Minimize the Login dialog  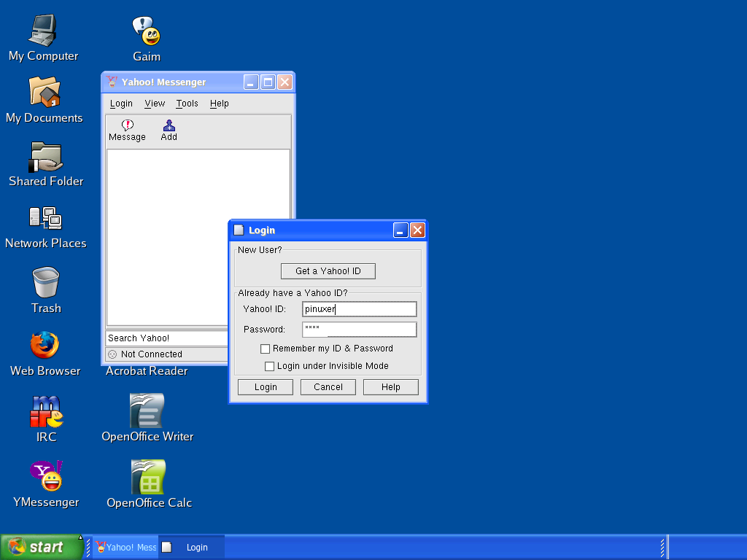400,230
